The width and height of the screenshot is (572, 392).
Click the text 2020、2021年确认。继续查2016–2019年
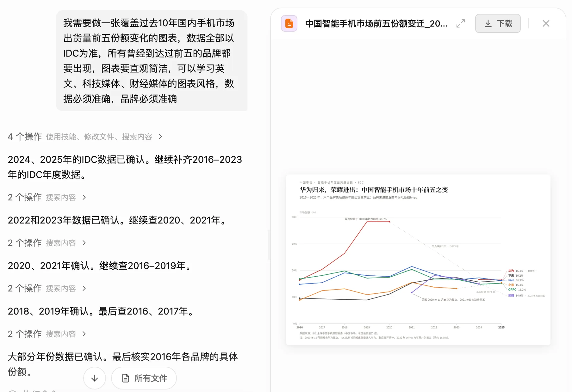click(x=100, y=266)
